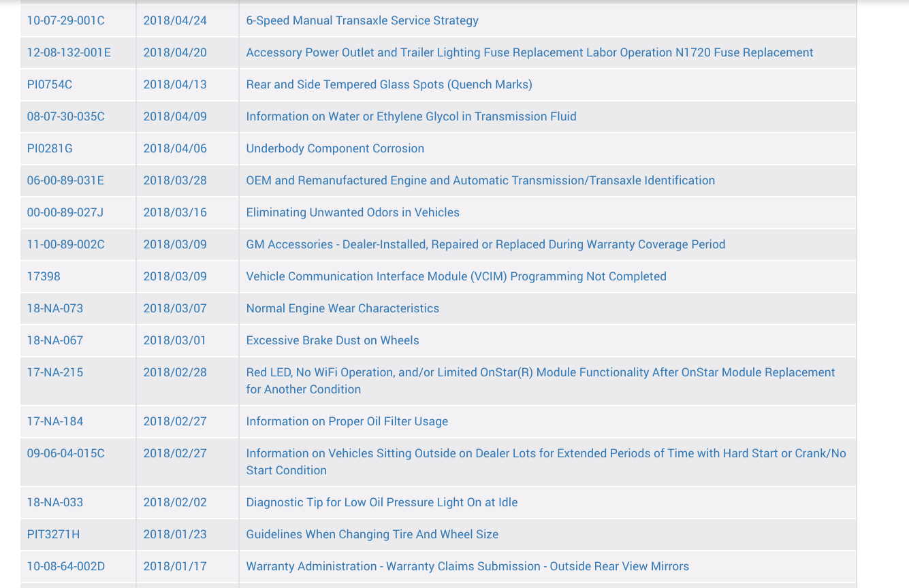The image size is (909, 588).
Task: Click bulletin number 11-00-89-002C
Action: point(65,244)
